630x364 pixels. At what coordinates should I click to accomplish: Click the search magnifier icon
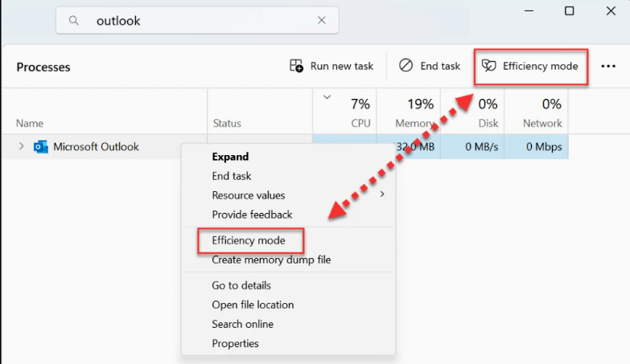click(74, 21)
